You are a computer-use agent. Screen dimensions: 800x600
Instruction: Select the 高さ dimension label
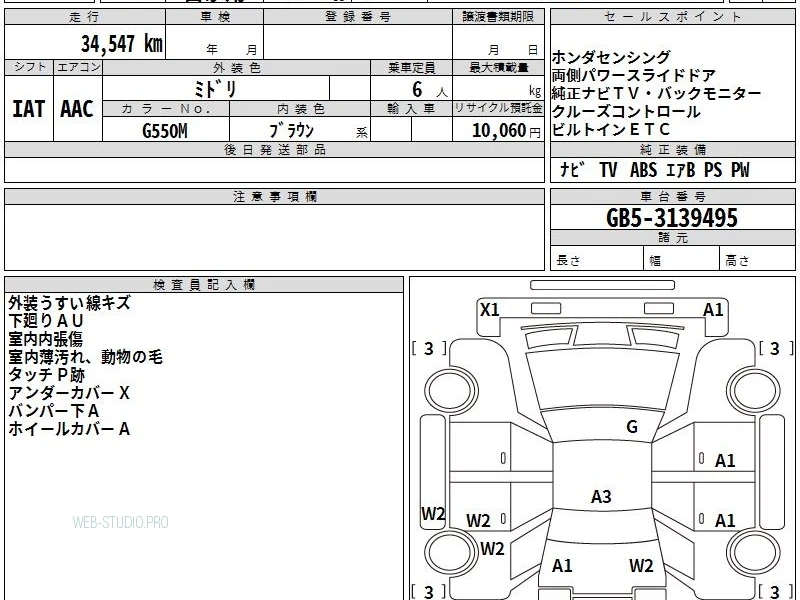pos(737,261)
